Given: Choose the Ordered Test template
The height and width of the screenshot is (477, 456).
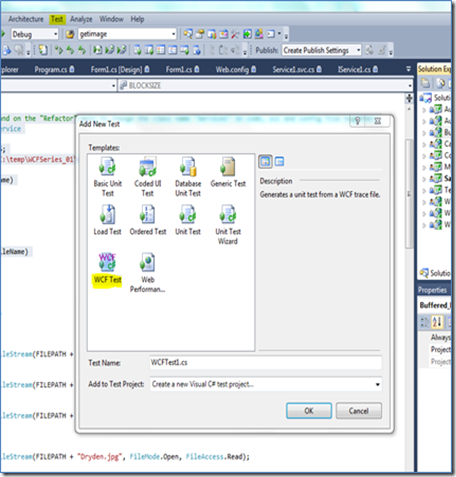Looking at the screenshot, I should (148, 221).
